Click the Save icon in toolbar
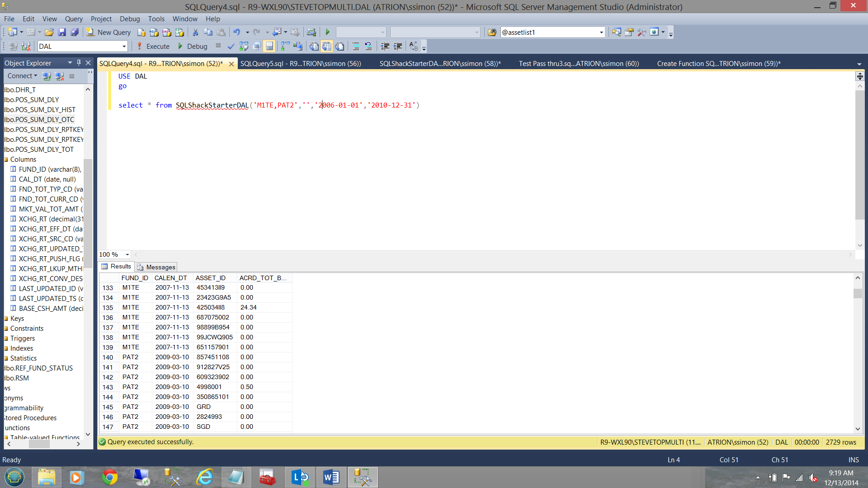Screen dimensions: 868x488 (62, 32)
